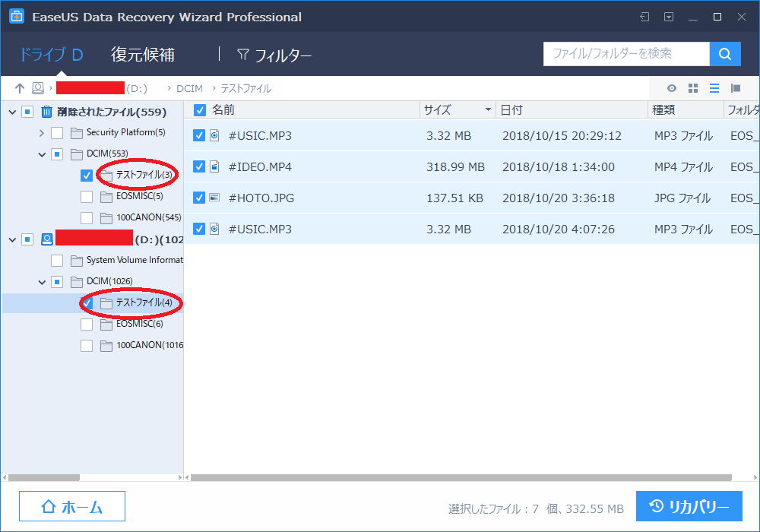Click the arrow-into-box icon in title bar
The image size is (760, 532).
[644, 17]
